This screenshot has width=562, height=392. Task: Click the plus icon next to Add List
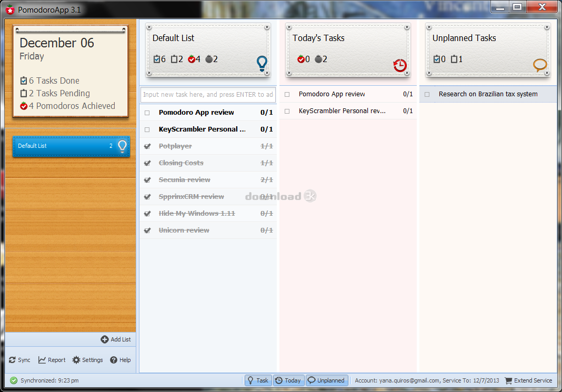tap(105, 339)
